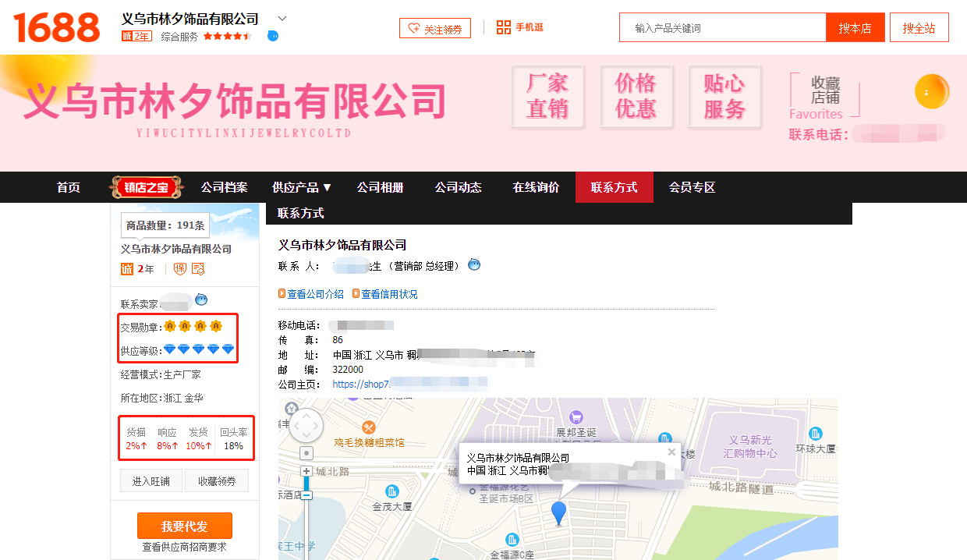This screenshot has width=967, height=560.
Task: Click sidebar company name 义乌市林夕饰品有限公司
Action: pos(176,249)
